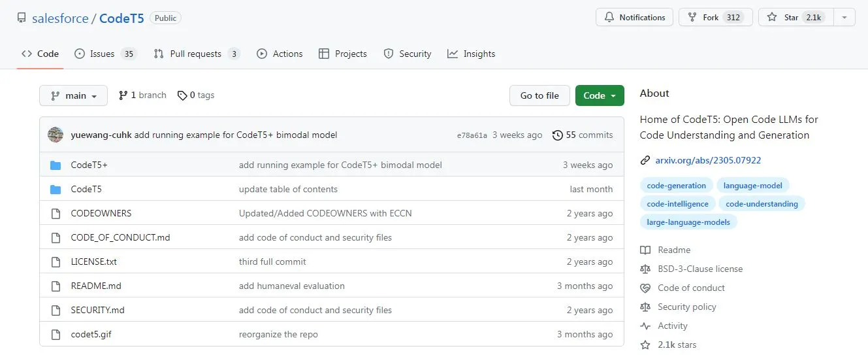Jump to Readme from About sidebar
Image resolution: width=868 pixels, height=355 pixels.
pos(665,250)
